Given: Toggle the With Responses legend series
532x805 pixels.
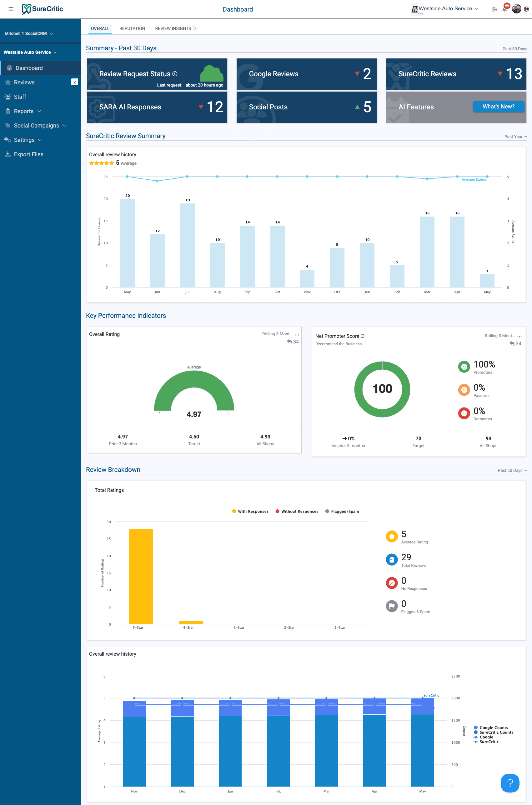Looking at the screenshot, I should [250, 511].
